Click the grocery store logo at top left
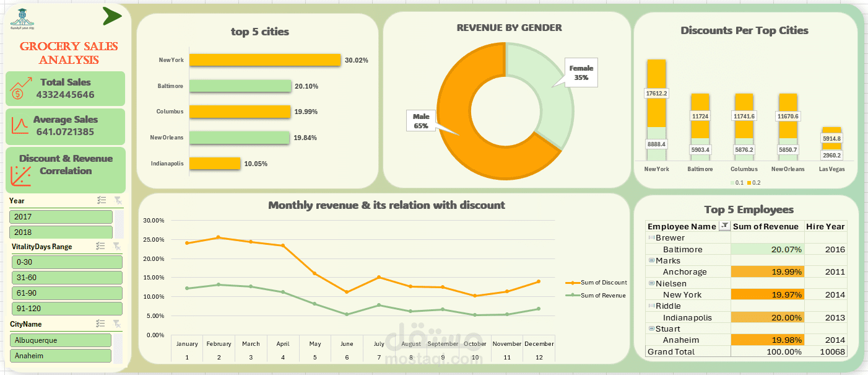The width and height of the screenshot is (868, 375). coord(22,18)
